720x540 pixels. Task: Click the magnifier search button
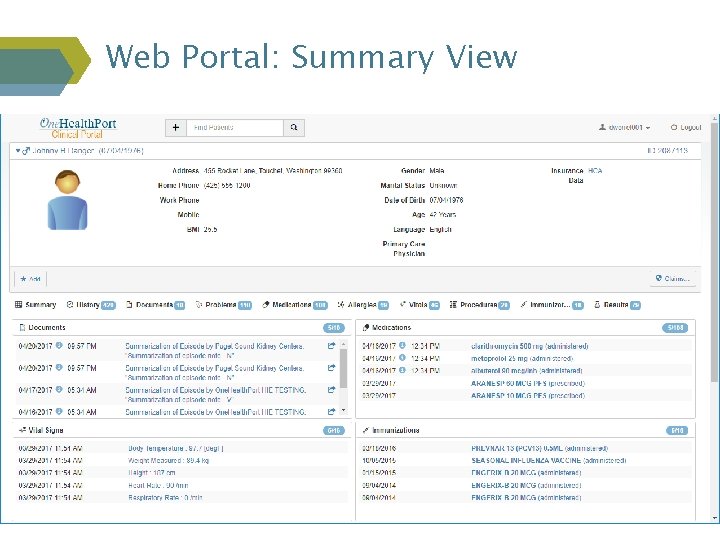[x=294, y=127]
